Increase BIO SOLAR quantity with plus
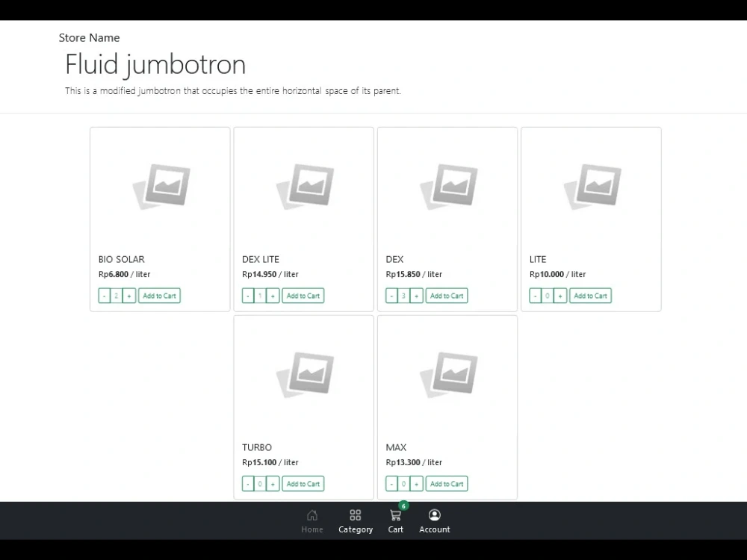Image resolution: width=747 pixels, height=560 pixels. (129, 296)
